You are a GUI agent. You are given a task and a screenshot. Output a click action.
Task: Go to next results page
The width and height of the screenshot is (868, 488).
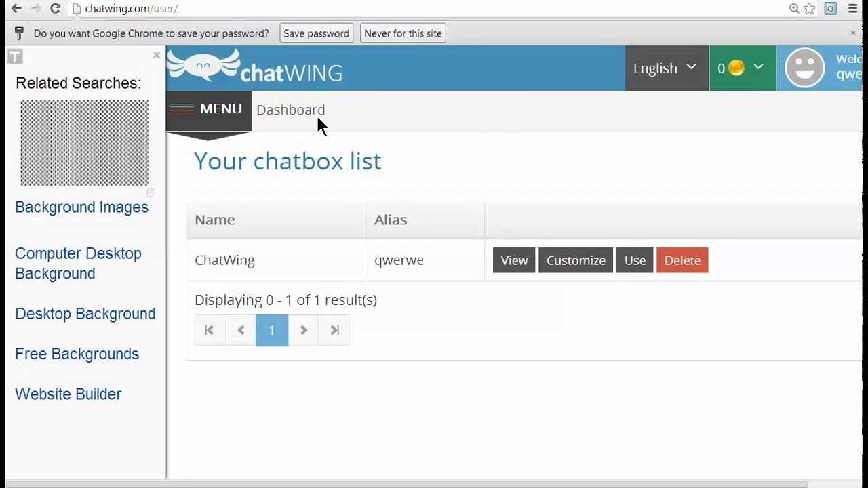(304, 330)
